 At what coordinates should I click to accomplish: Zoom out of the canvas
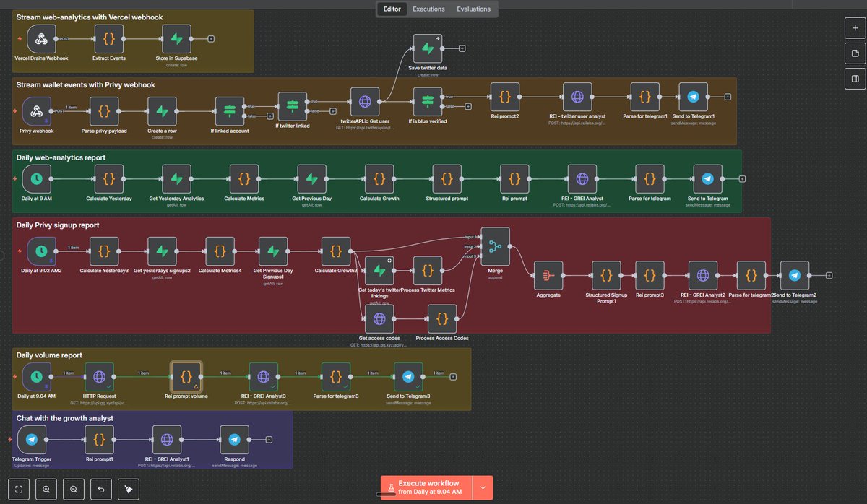point(73,489)
